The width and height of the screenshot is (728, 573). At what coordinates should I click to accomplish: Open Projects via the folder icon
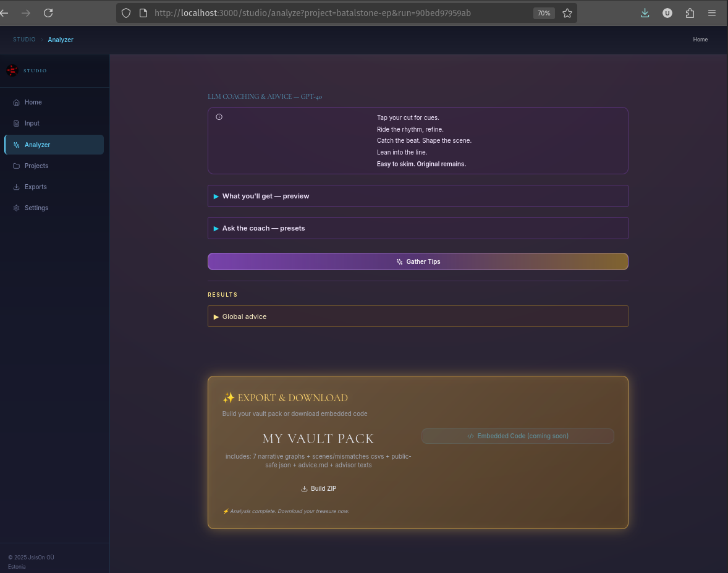tap(17, 166)
